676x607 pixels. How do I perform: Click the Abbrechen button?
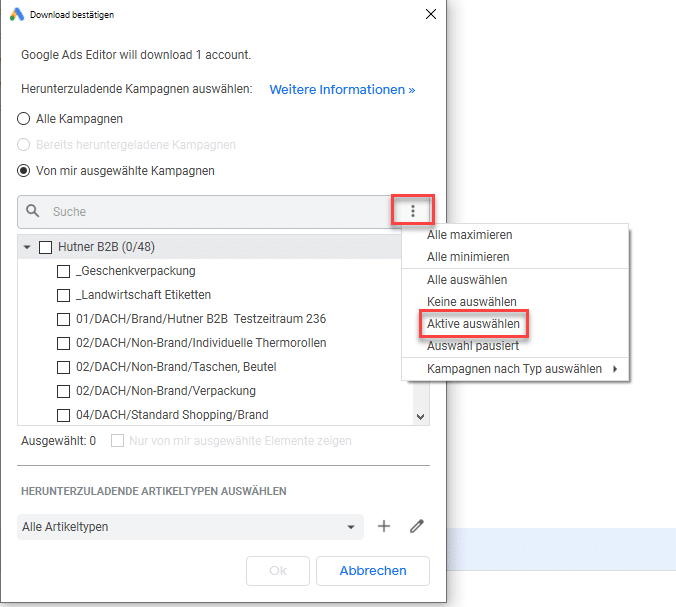coord(373,570)
